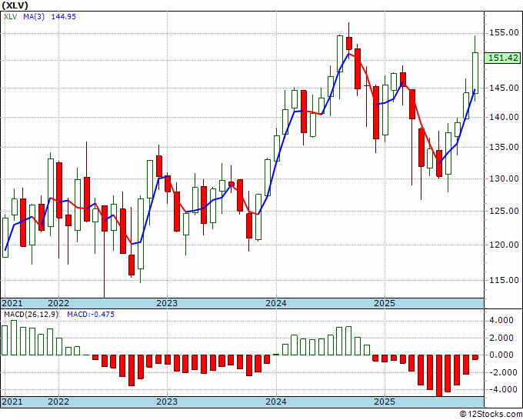The image size is (523, 420).
Task: Click the 2.000 MACD axis label
Action: point(502,338)
